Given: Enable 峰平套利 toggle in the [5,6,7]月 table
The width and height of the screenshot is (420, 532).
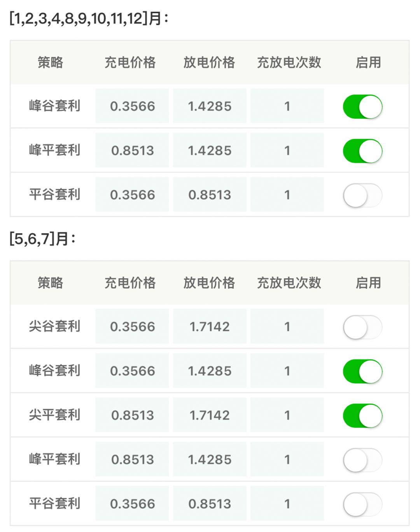Looking at the screenshot, I should click(x=362, y=459).
